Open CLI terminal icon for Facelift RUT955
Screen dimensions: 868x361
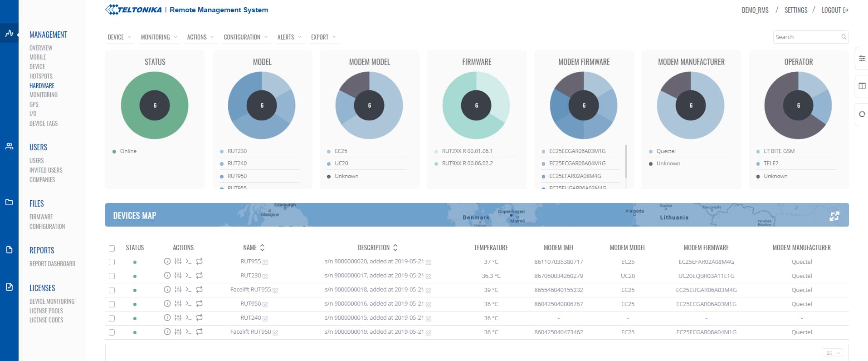point(188,290)
